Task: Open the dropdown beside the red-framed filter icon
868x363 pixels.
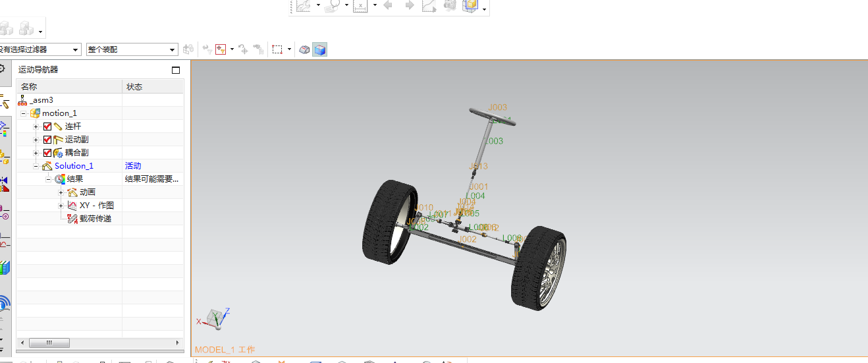Action: [232, 49]
